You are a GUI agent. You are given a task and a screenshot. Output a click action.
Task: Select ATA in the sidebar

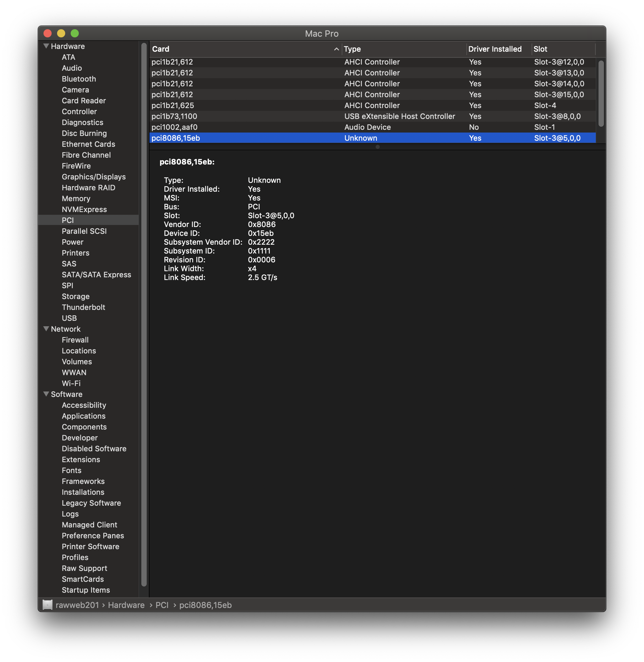coord(68,57)
